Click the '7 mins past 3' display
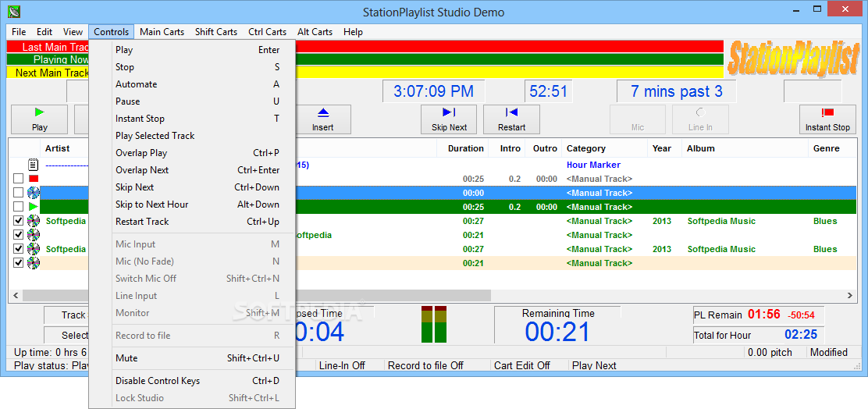Viewport: 868px width, 409px height. tap(677, 91)
